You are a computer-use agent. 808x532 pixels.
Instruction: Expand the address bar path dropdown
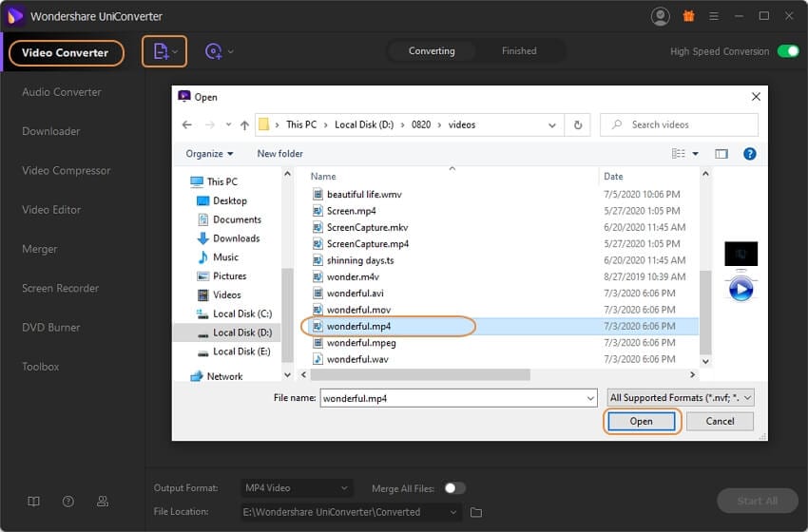(552, 125)
